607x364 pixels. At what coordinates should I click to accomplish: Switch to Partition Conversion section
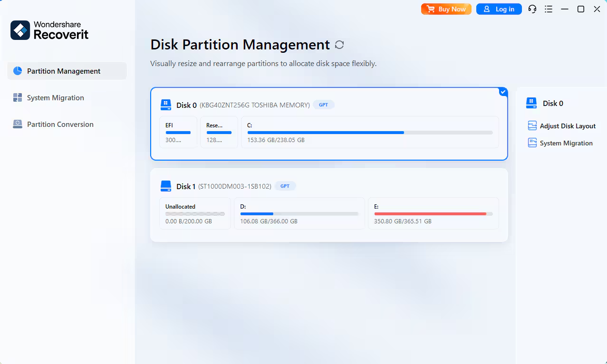point(67,124)
